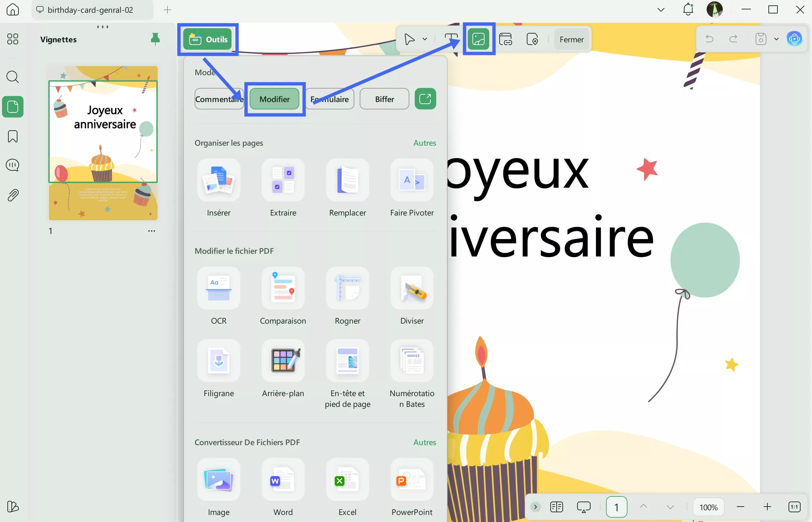Select the image editing tool in the toolbar
Screen dimensions: 812x522
478,39
